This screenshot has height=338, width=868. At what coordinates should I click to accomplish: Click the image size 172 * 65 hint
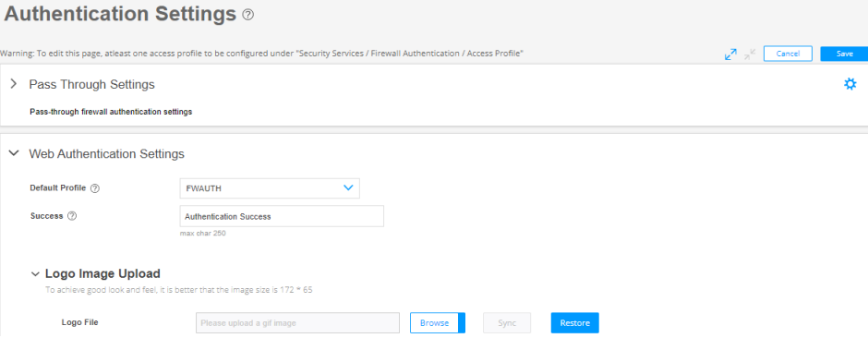[179, 290]
